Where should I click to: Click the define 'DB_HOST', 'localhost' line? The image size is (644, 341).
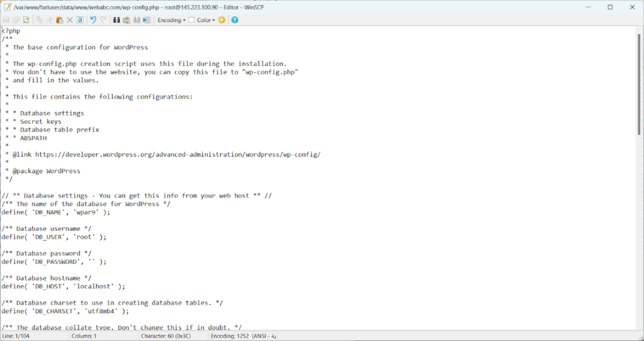coord(64,286)
